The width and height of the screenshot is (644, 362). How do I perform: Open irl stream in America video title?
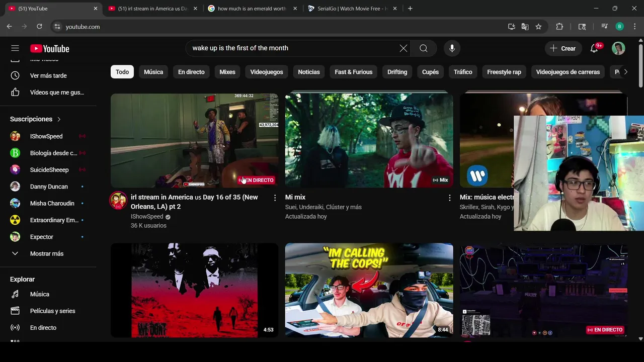pyautogui.click(x=194, y=202)
